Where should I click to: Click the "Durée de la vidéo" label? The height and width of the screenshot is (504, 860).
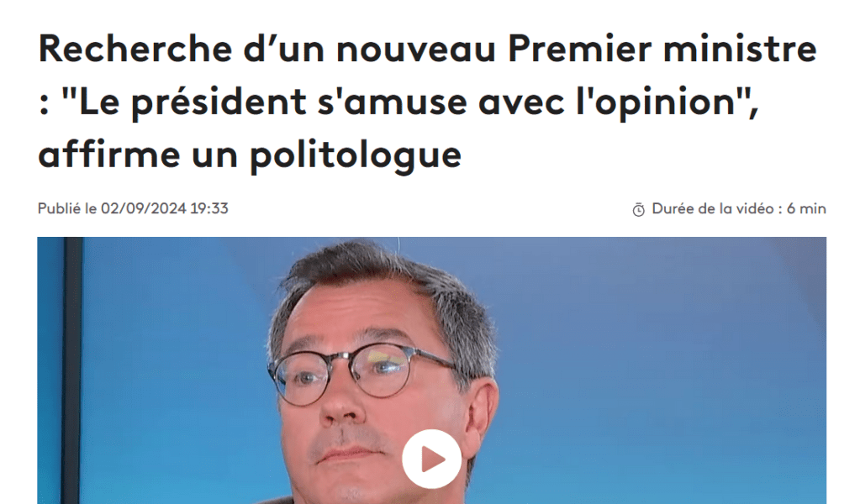712,208
